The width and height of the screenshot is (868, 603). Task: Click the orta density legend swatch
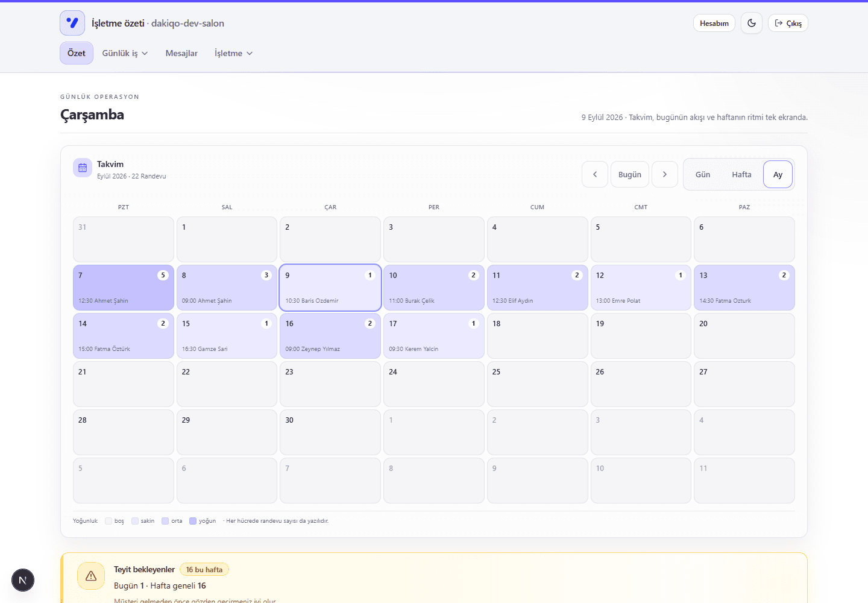[x=165, y=521]
